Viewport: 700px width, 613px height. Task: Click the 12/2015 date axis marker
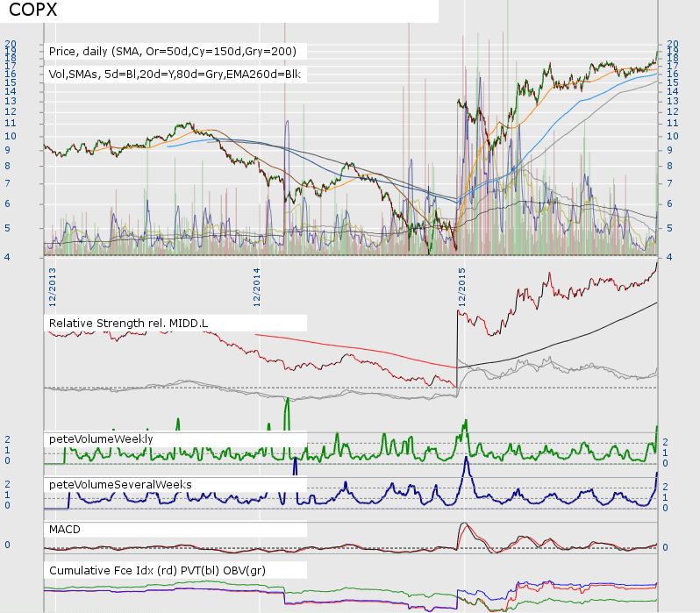(461, 287)
